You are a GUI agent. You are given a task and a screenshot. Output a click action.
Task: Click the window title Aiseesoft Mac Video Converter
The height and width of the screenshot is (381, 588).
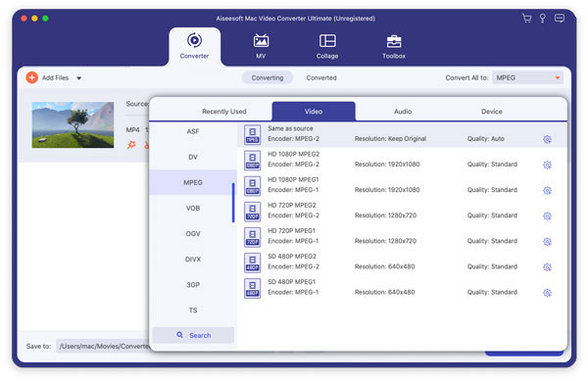point(295,19)
